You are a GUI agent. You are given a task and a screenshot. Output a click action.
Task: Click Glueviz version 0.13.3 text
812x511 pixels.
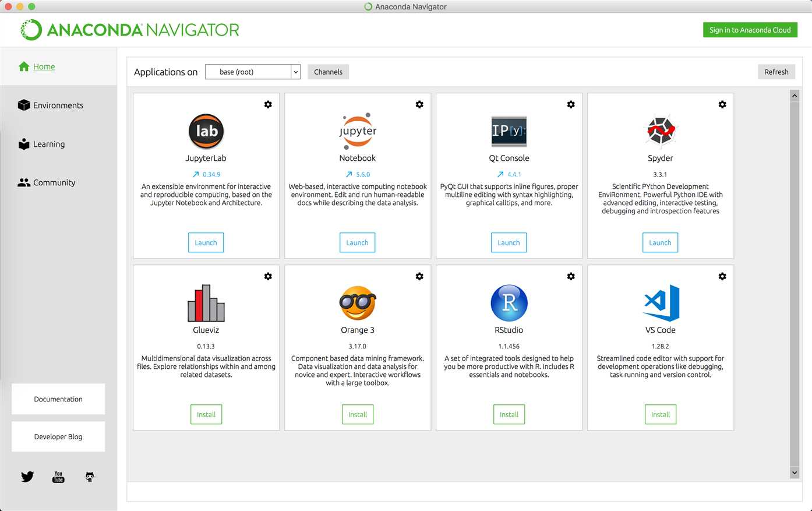point(206,346)
